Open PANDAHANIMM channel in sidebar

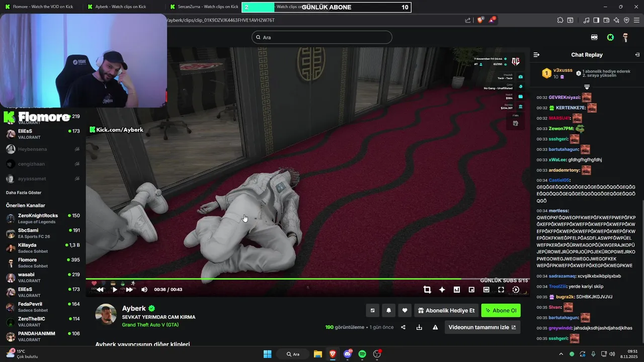43,336
